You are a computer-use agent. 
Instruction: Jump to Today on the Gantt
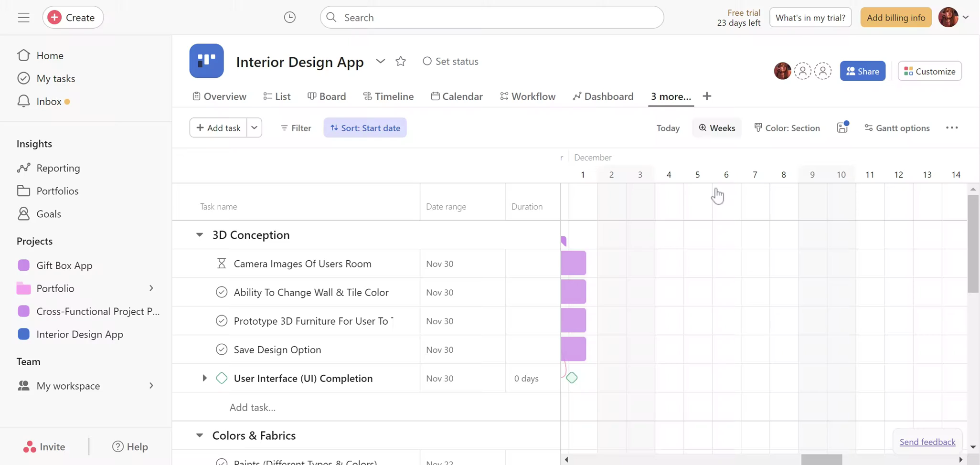click(668, 127)
